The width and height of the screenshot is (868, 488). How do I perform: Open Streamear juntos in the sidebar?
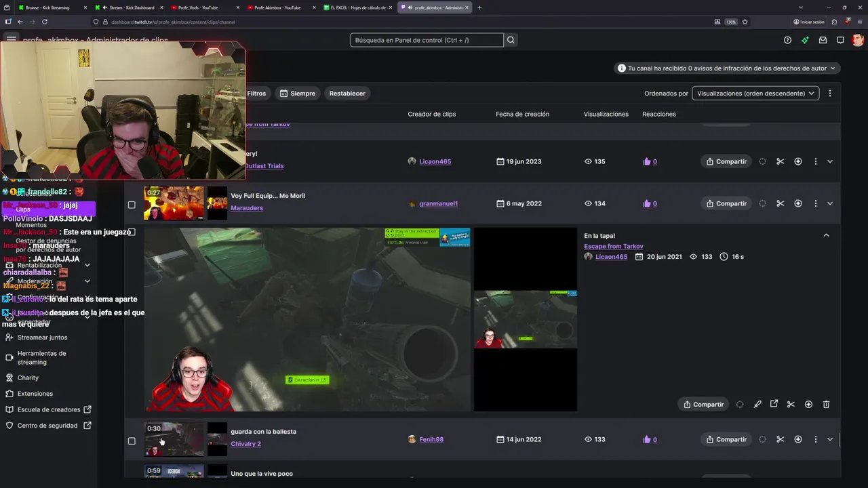[x=42, y=337]
